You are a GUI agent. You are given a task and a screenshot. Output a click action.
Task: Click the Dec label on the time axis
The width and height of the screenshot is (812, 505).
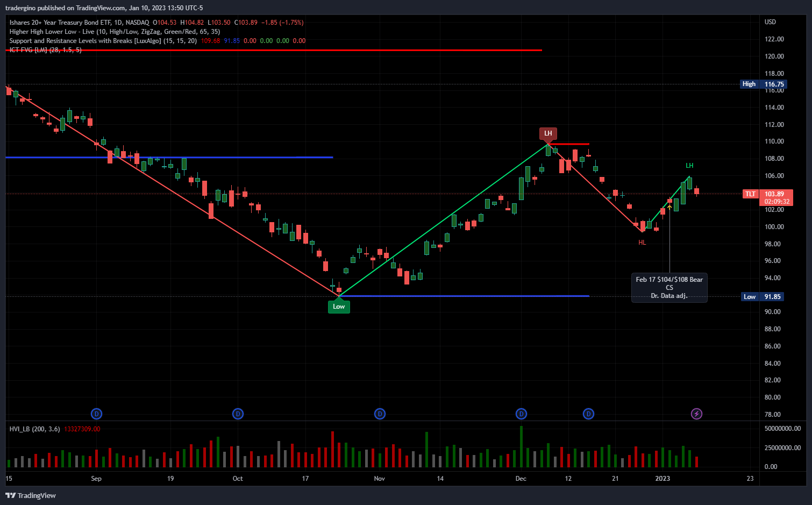[521, 479]
